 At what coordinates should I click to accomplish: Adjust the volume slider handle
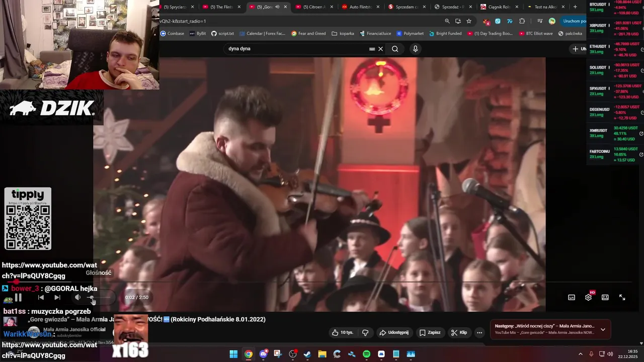click(91, 298)
